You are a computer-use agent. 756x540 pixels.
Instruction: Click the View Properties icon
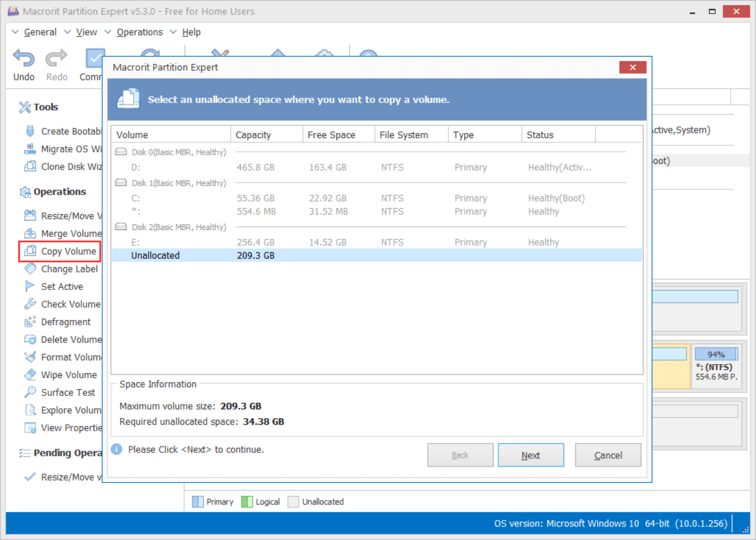pos(31,428)
